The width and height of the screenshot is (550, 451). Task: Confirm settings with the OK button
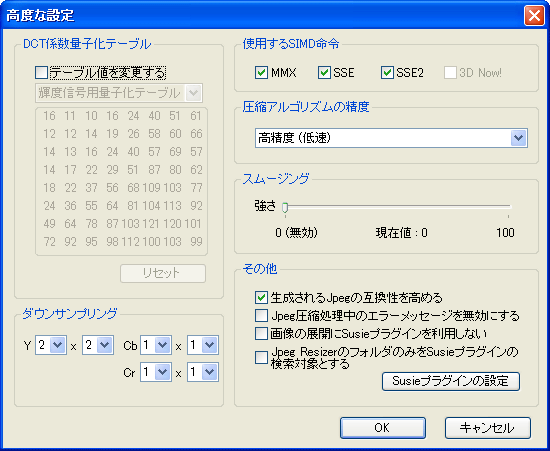pos(383,428)
